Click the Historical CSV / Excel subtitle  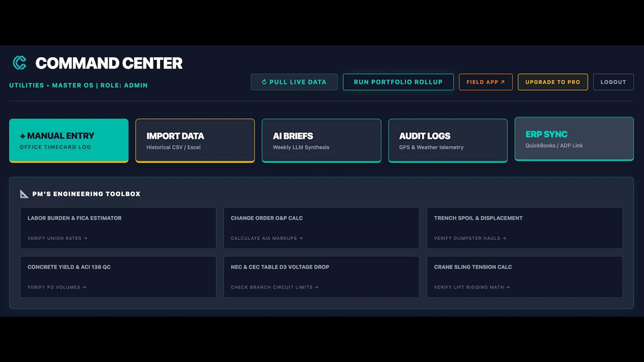[173, 148]
